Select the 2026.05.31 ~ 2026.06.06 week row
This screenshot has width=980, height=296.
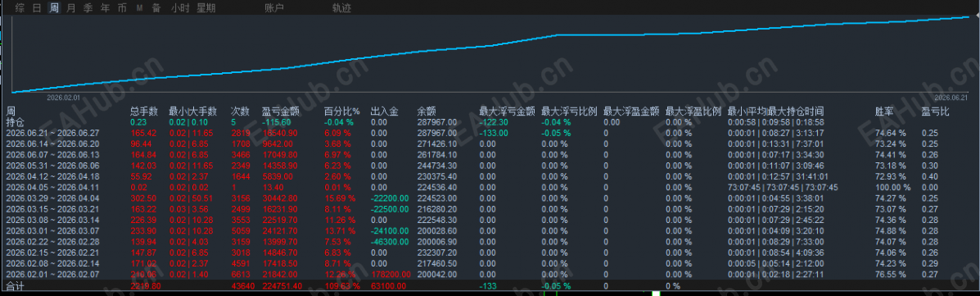(490, 166)
